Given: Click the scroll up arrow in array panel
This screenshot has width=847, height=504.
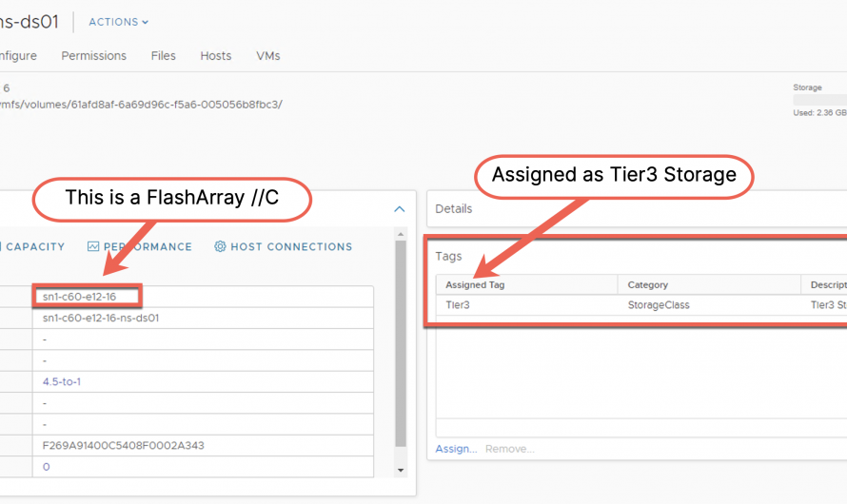Looking at the screenshot, I should pyautogui.click(x=400, y=234).
